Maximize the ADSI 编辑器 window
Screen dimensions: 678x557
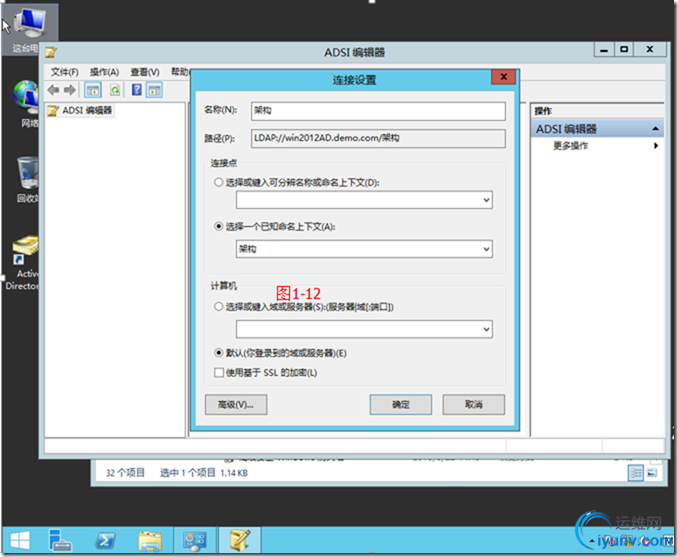(624, 50)
